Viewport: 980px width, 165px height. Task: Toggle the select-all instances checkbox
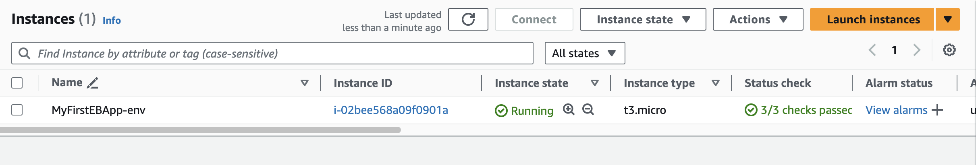(x=17, y=83)
